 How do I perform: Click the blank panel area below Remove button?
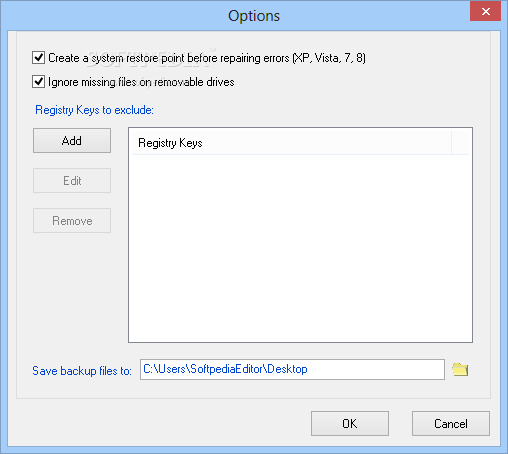pyautogui.click(x=72, y=290)
